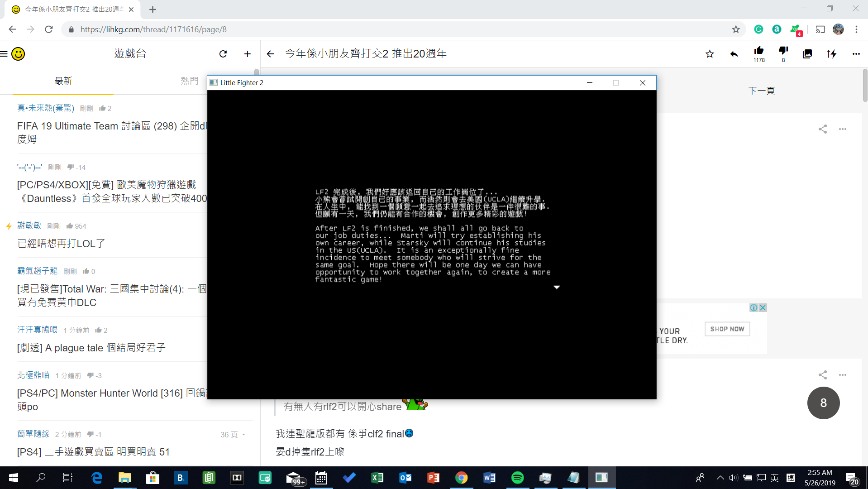Open Spotify from the taskbar
The image size is (868, 489).
pos(517,478)
